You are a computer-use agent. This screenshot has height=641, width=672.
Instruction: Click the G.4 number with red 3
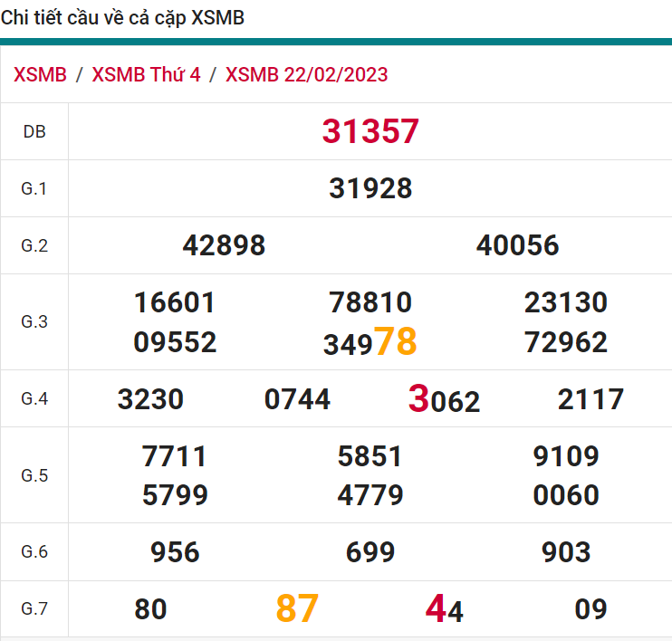click(444, 400)
